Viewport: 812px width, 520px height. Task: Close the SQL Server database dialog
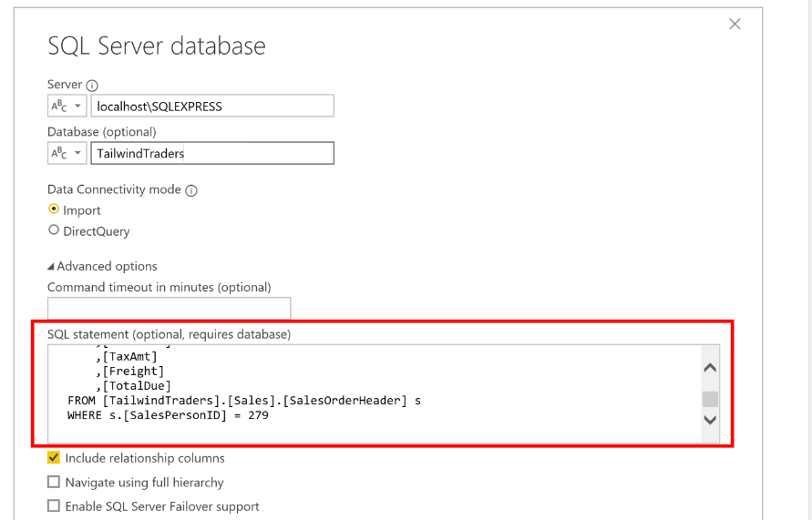click(x=735, y=24)
